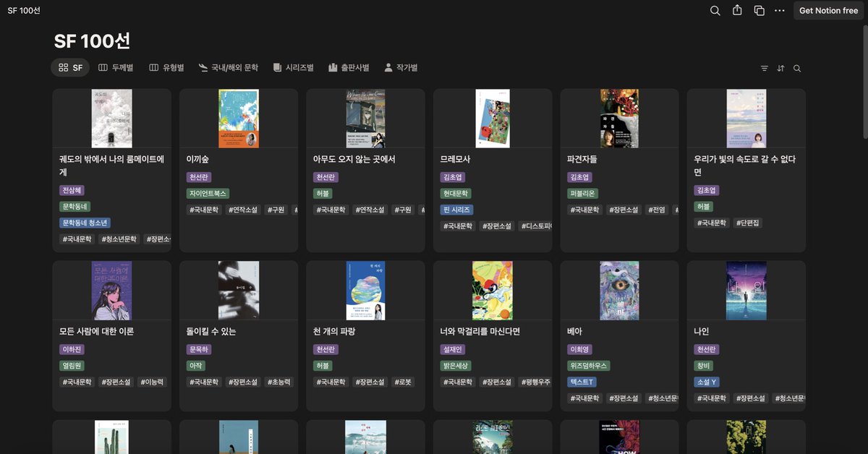Viewport: 868px width, 454px height.
Task: Click the #초능력 tag
Action: (x=280, y=382)
